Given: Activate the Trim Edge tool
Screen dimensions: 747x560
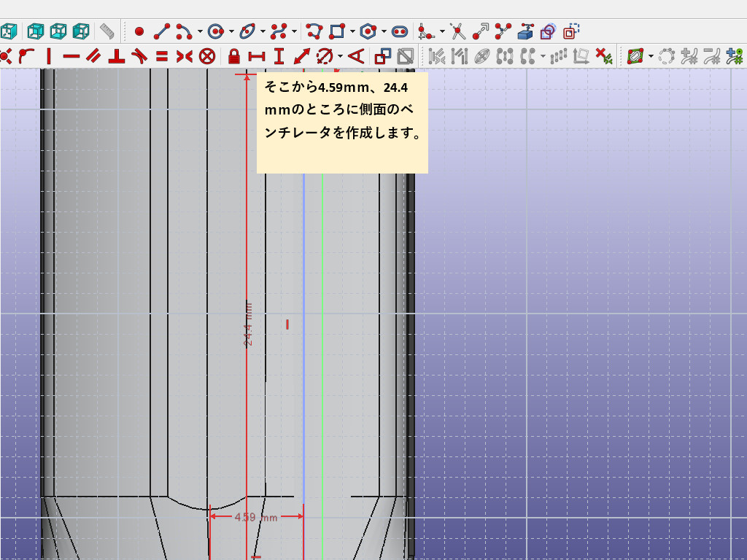Looking at the screenshot, I should point(457,31).
